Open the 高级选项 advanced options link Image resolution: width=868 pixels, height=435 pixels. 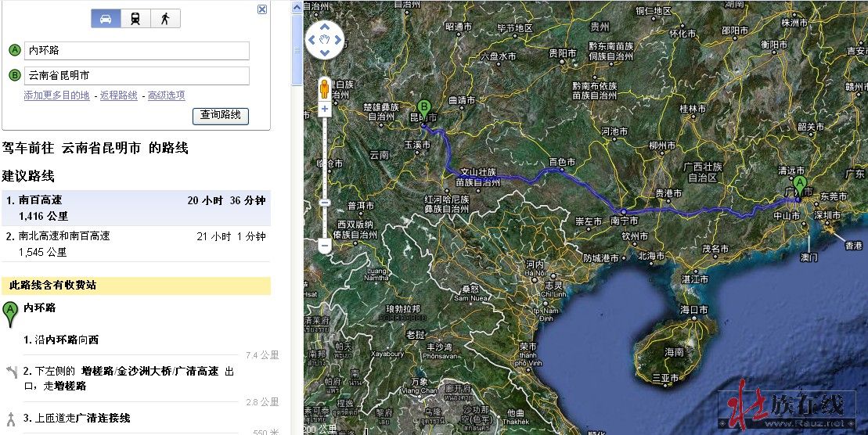(x=167, y=95)
